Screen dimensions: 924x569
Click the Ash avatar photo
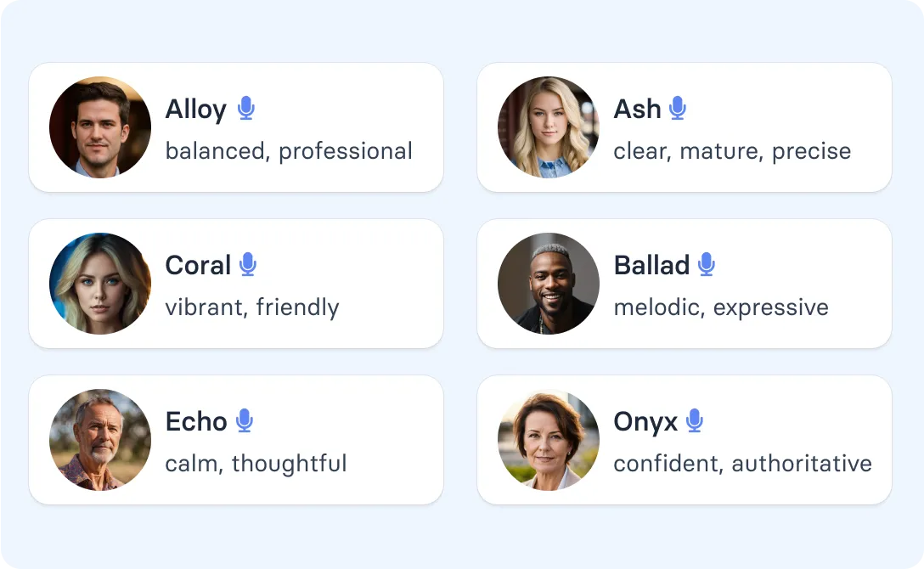(547, 127)
